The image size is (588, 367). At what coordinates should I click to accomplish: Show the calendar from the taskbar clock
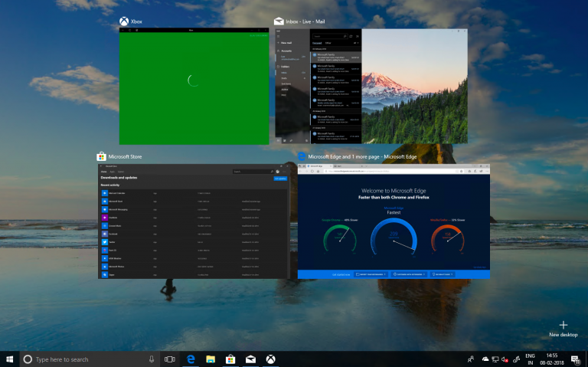(551, 359)
